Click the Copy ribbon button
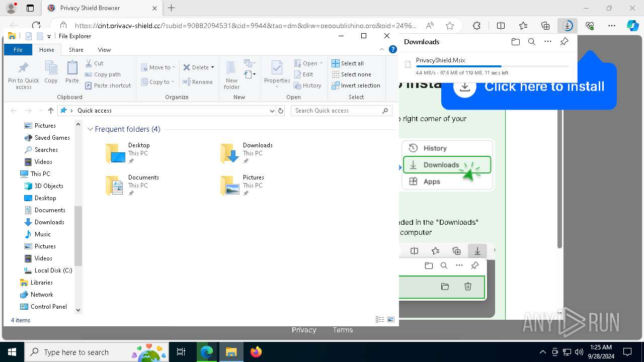Image resolution: width=644 pixels, height=362 pixels. 51,72
